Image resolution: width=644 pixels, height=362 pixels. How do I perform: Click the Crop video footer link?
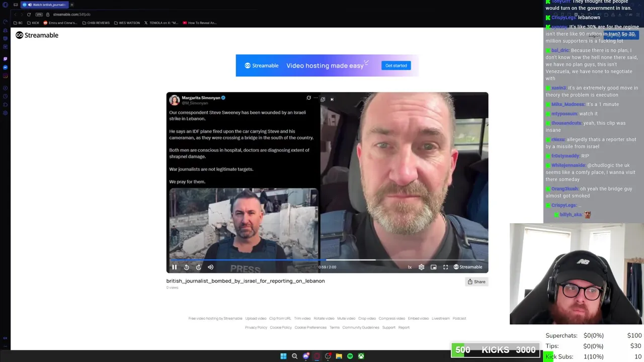367,318
